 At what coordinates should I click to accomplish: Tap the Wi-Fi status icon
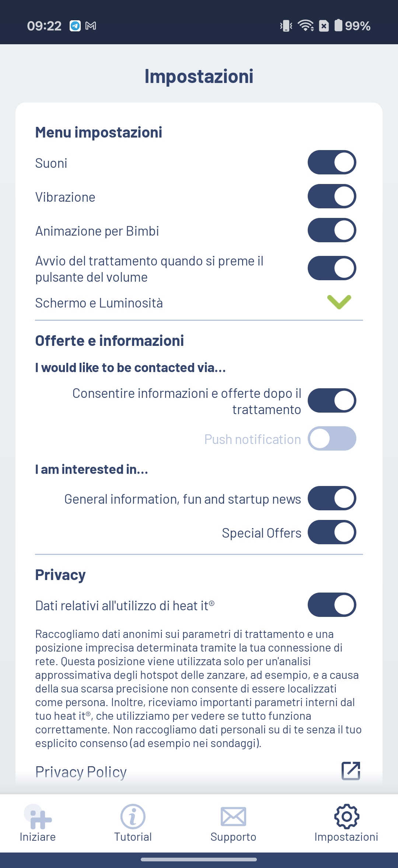coord(306,26)
